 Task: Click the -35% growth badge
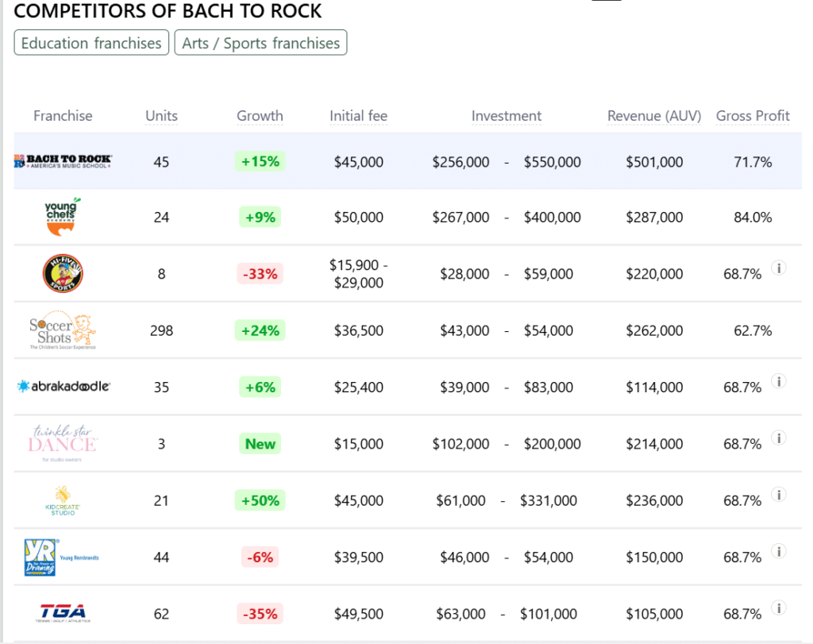pyautogui.click(x=260, y=613)
